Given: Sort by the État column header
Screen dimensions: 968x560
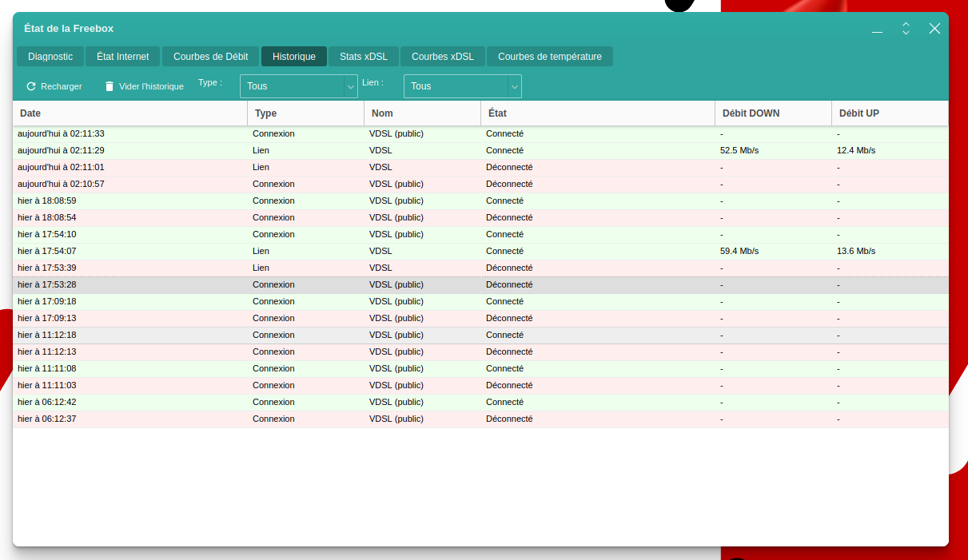Looking at the screenshot, I should point(598,113).
